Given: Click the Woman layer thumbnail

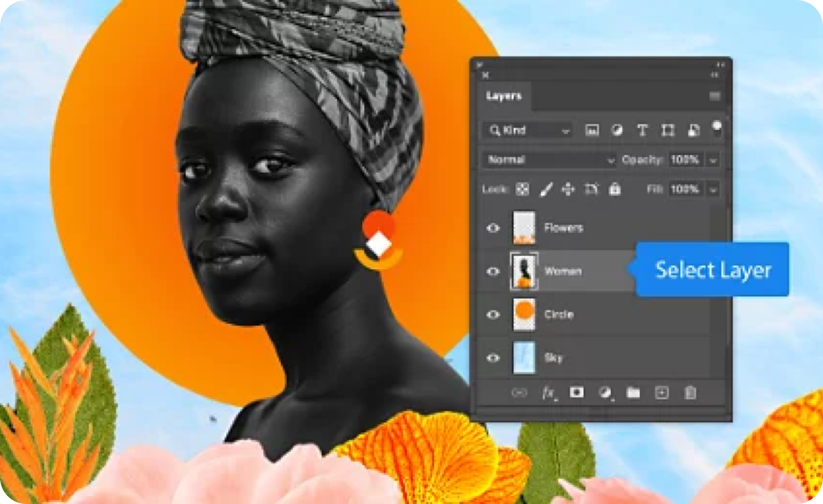Looking at the screenshot, I should click(524, 271).
